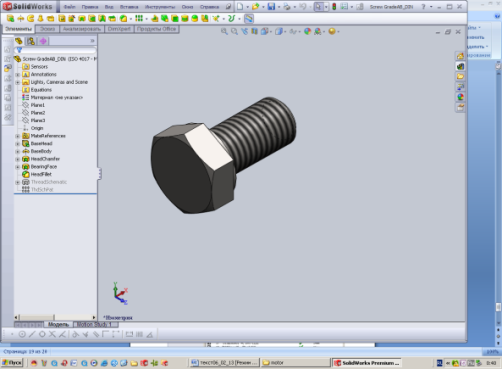The height and width of the screenshot is (369, 502).
Task: Expand the Annotations tree node
Action: [18, 74]
